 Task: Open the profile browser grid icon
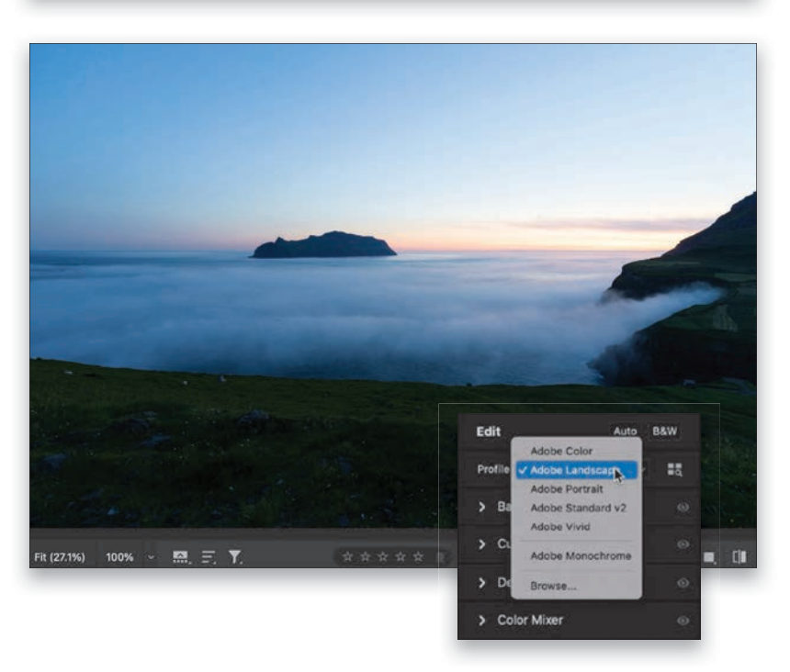click(675, 469)
